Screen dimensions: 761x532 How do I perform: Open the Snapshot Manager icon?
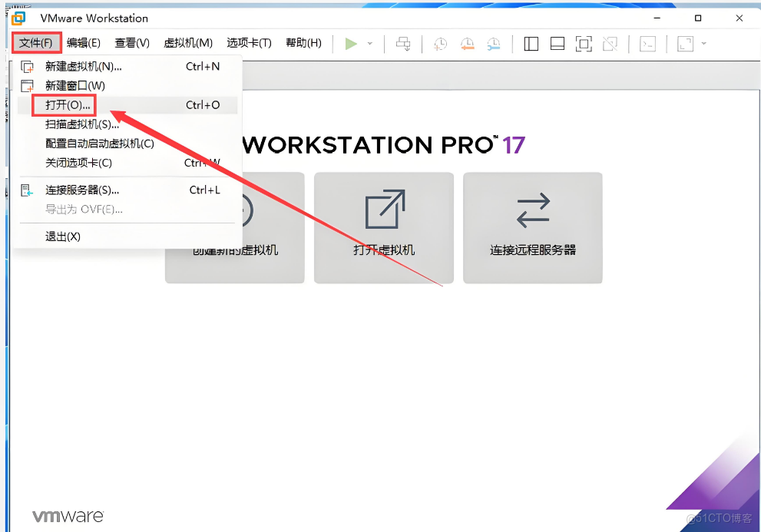click(x=494, y=44)
